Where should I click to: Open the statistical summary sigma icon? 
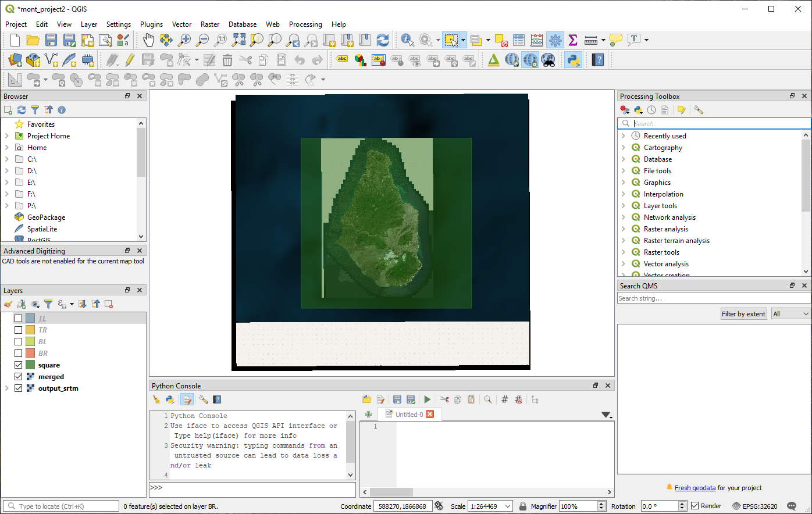click(573, 40)
